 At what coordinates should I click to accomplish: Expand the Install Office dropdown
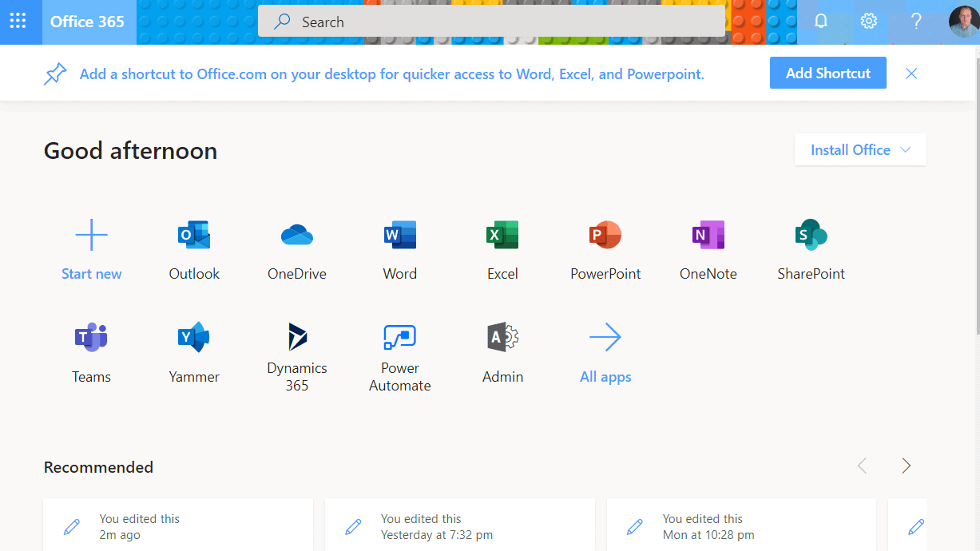(x=860, y=149)
